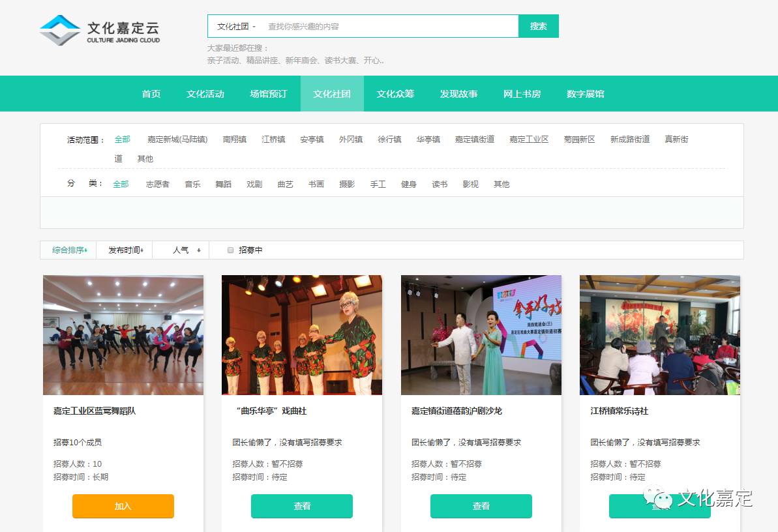Click in the search input field
This screenshot has height=532, width=778.
click(x=391, y=27)
